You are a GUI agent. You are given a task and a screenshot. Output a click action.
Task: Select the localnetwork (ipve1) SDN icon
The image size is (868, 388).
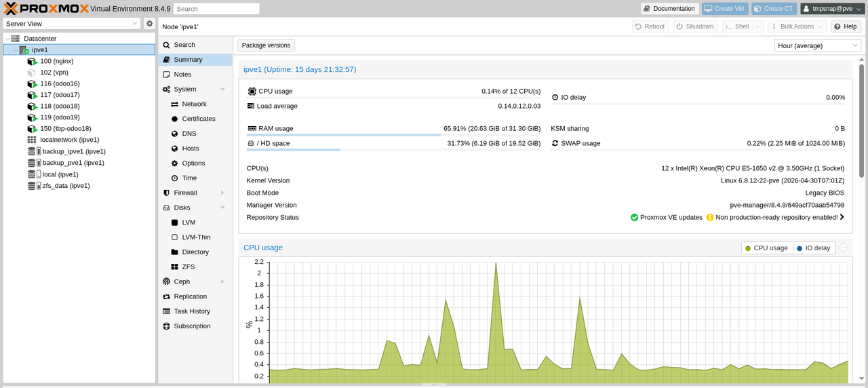[x=32, y=140]
